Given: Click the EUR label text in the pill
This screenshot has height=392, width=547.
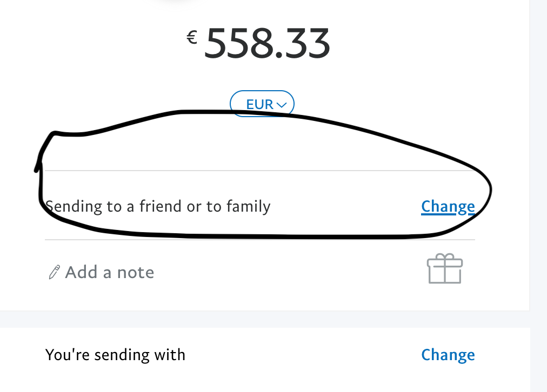Looking at the screenshot, I should 260,104.
